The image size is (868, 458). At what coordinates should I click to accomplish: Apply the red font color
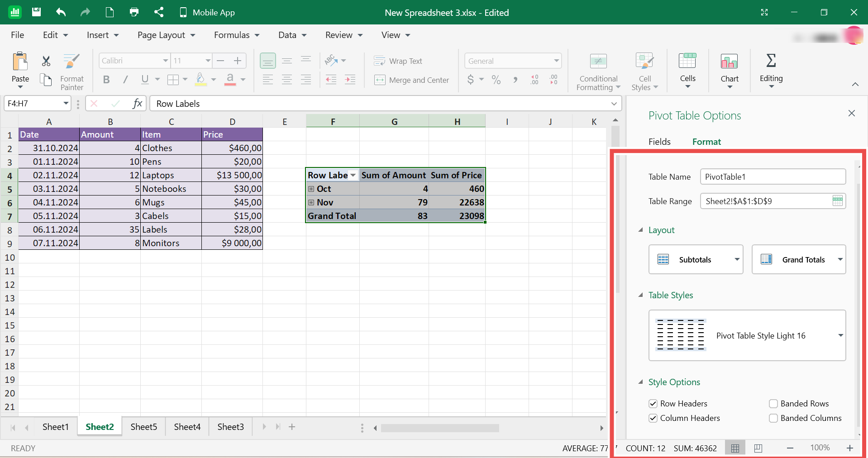coord(230,80)
